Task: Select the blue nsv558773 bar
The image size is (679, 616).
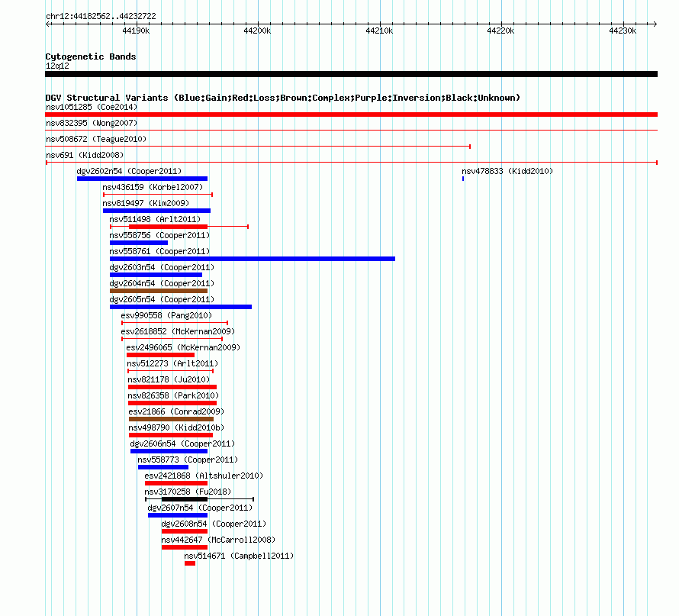Action: coord(163,467)
